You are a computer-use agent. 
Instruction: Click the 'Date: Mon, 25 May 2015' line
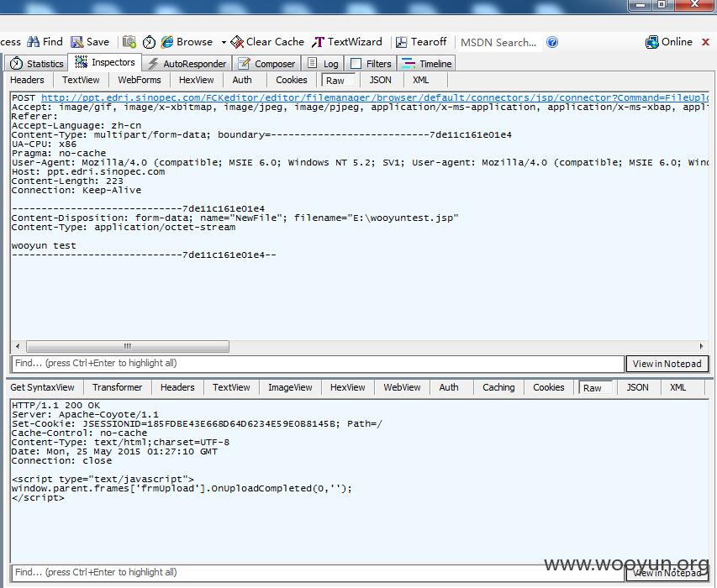tap(115, 451)
